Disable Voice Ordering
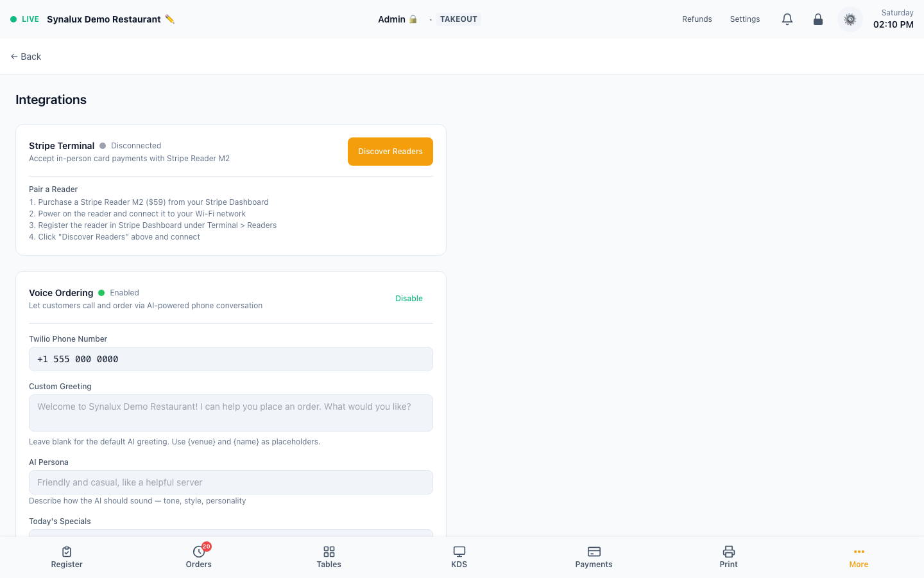The image size is (924, 578). tap(409, 299)
